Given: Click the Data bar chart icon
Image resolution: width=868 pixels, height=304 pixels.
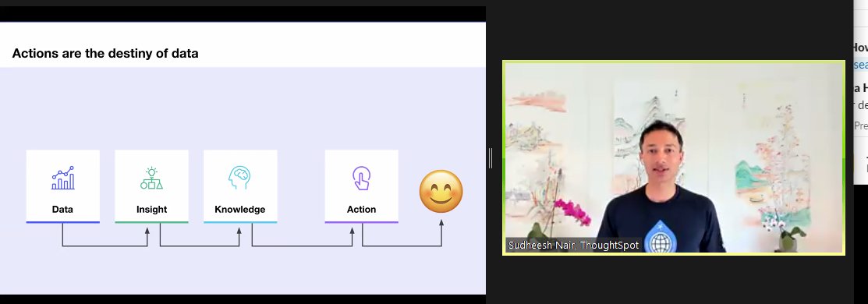Looking at the screenshot, I should pos(62,178).
